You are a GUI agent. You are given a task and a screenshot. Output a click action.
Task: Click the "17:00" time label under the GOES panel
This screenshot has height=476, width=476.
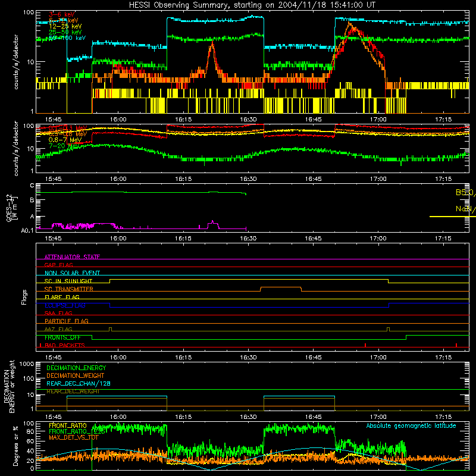coord(378,239)
